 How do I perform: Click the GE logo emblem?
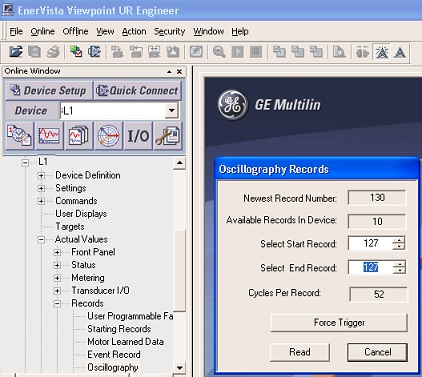[x=233, y=105]
